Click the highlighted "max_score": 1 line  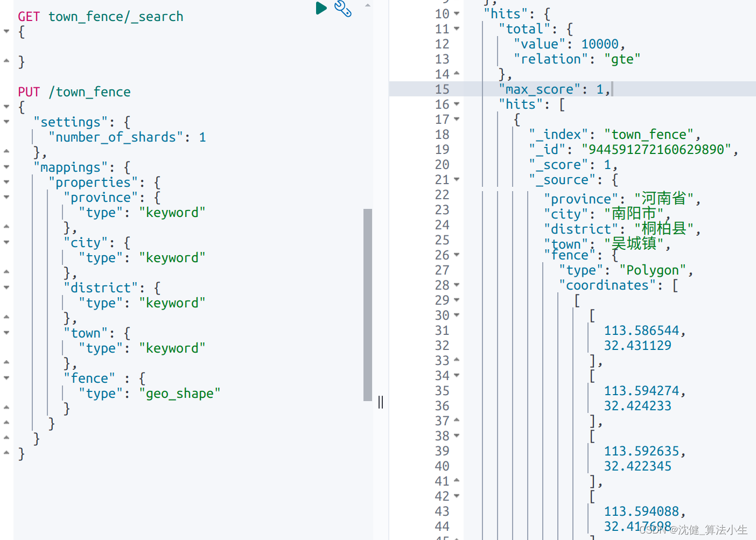coord(555,89)
